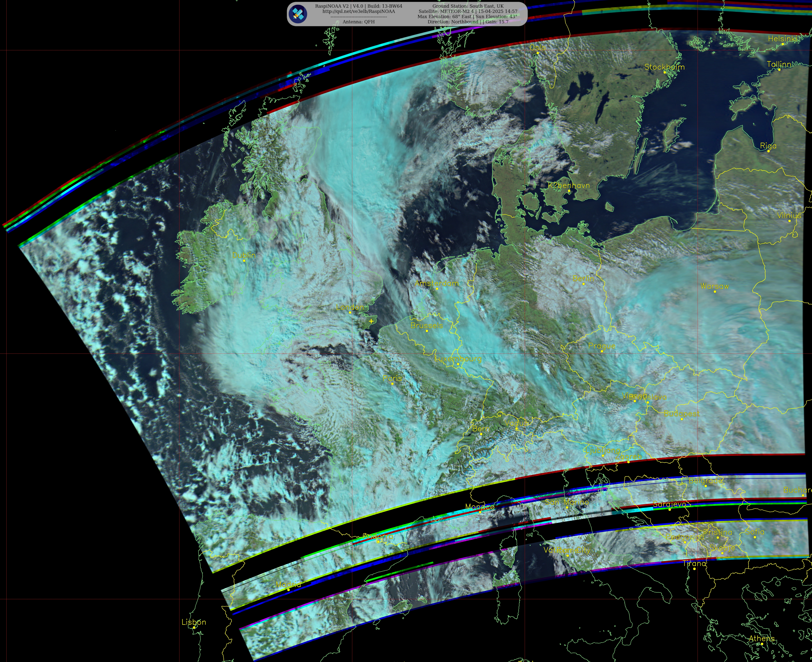
Task: Click the Bern city label
Action: click(481, 429)
